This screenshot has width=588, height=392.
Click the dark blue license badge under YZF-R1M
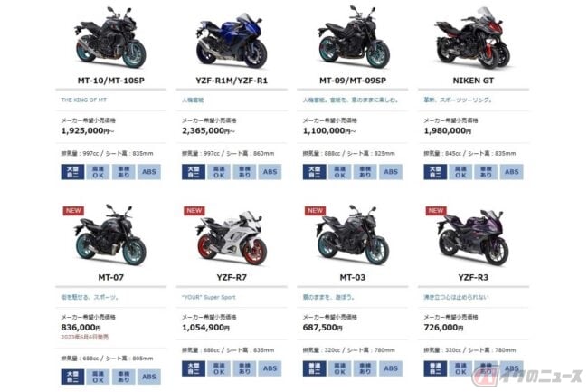click(194, 172)
